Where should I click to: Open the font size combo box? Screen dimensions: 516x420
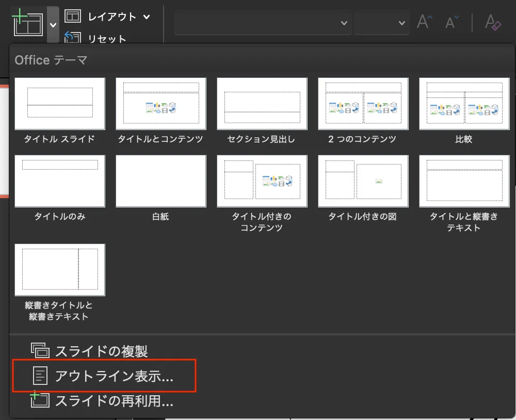(x=381, y=23)
